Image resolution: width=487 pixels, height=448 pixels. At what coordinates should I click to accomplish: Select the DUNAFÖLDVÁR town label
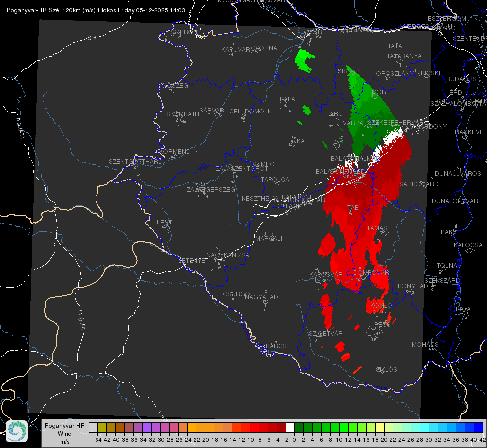(x=455, y=201)
